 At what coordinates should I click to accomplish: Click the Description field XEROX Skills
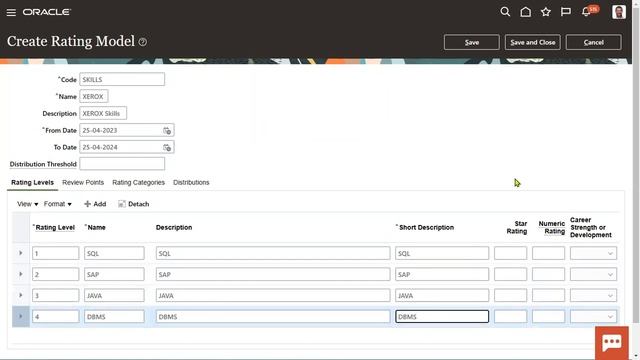pos(103,113)
